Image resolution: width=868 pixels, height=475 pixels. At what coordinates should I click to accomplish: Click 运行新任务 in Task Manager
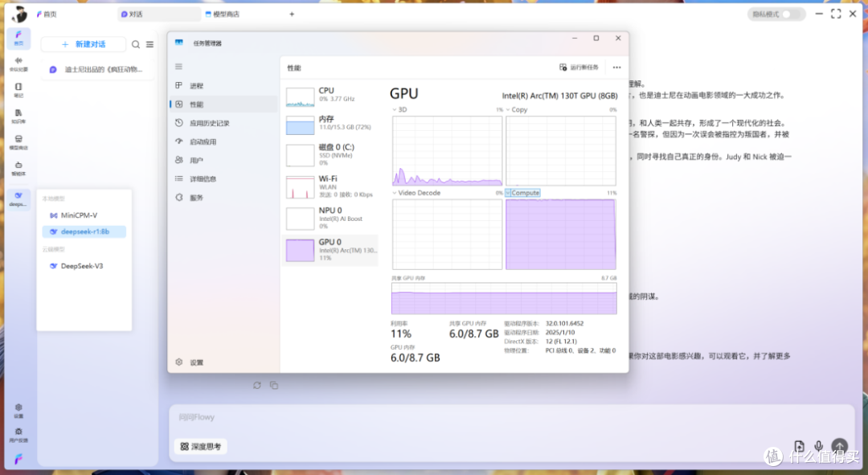coord(579,67)
